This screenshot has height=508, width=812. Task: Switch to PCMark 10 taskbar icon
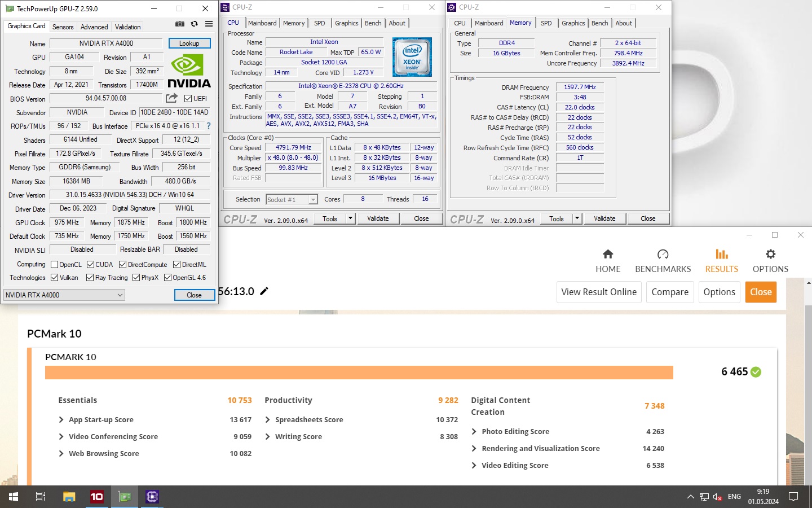[x=97, y=497]
